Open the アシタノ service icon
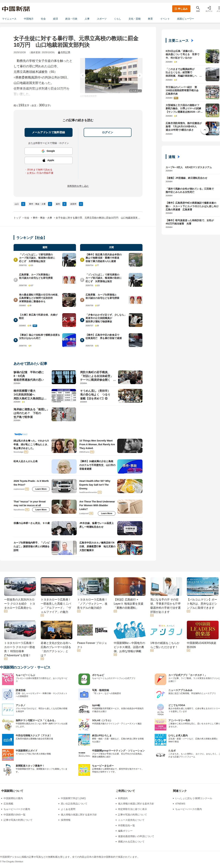 pyautogui.click(x=8, y=710)
